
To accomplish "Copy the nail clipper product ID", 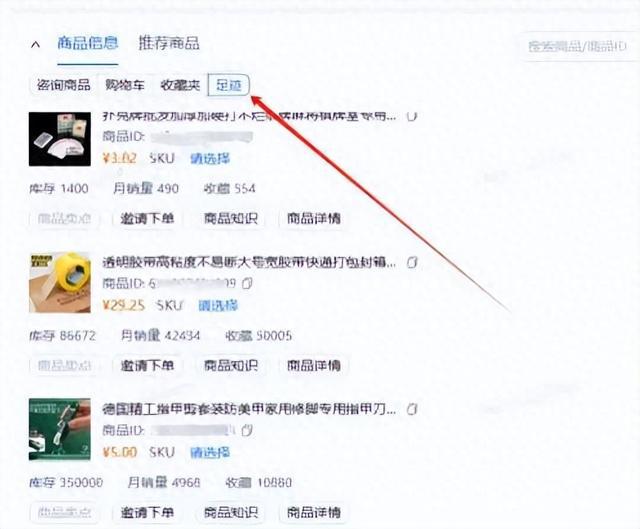I will (x=247, y=430).
